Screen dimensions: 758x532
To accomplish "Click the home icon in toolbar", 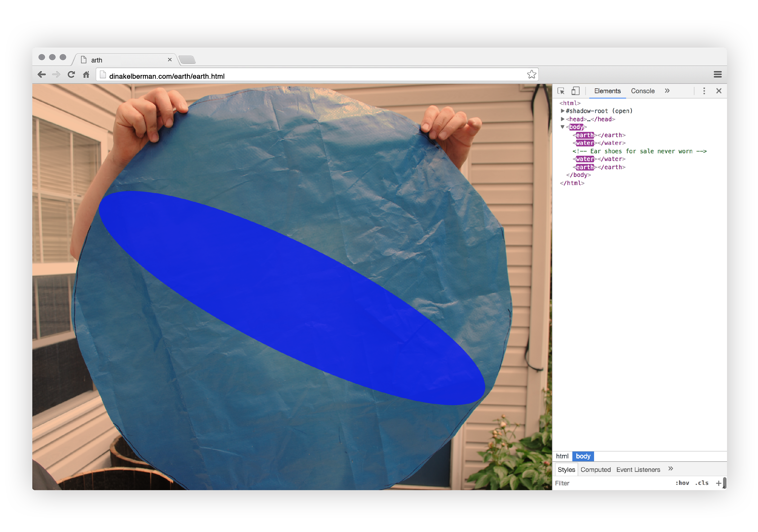I will click(86, 75).
